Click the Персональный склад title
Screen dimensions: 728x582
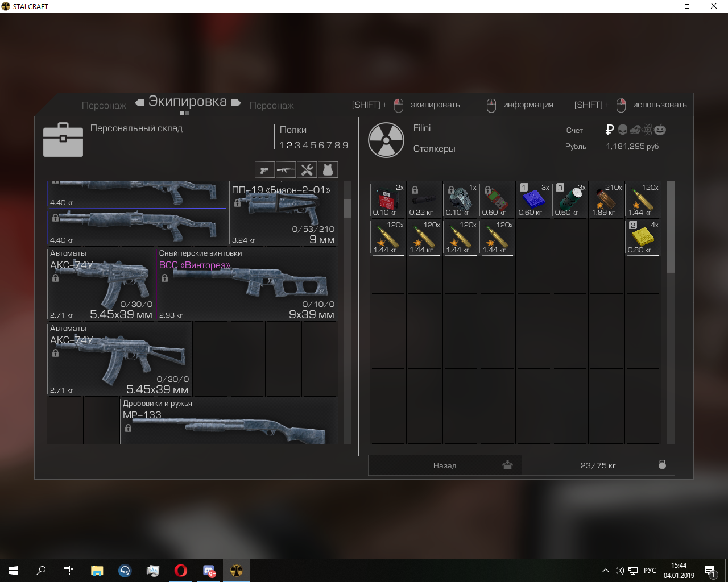pos(136,128)
